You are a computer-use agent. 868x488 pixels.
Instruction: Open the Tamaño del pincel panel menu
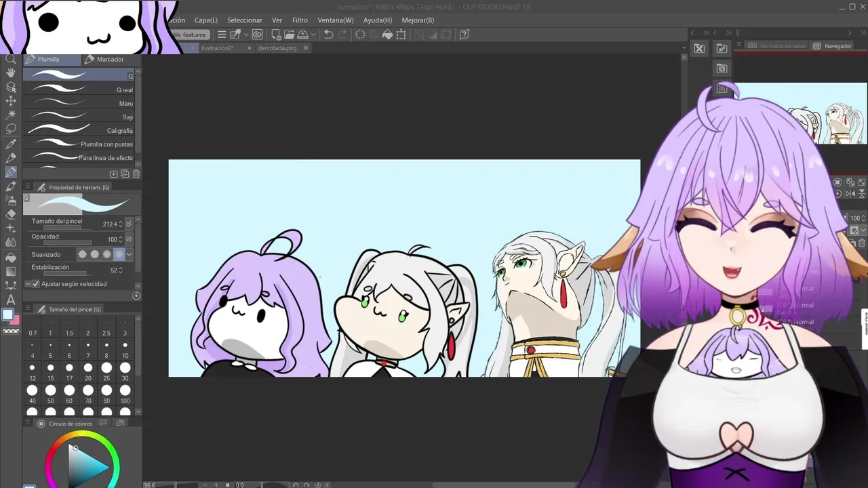click(28, 309)
